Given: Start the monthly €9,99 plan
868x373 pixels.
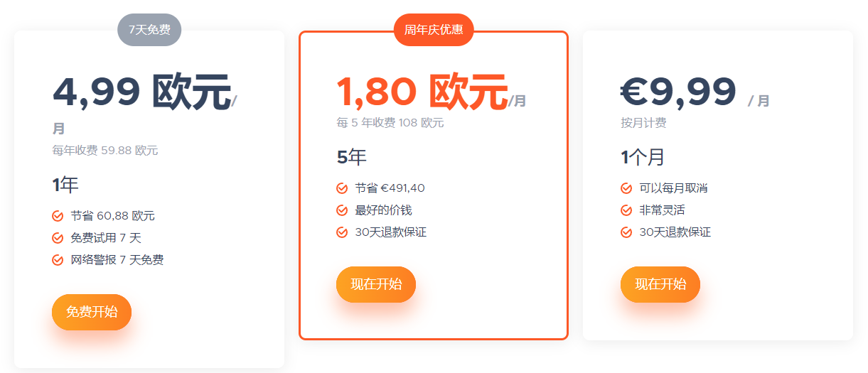Looking at the screenshot, I should [x=660, y=284].
